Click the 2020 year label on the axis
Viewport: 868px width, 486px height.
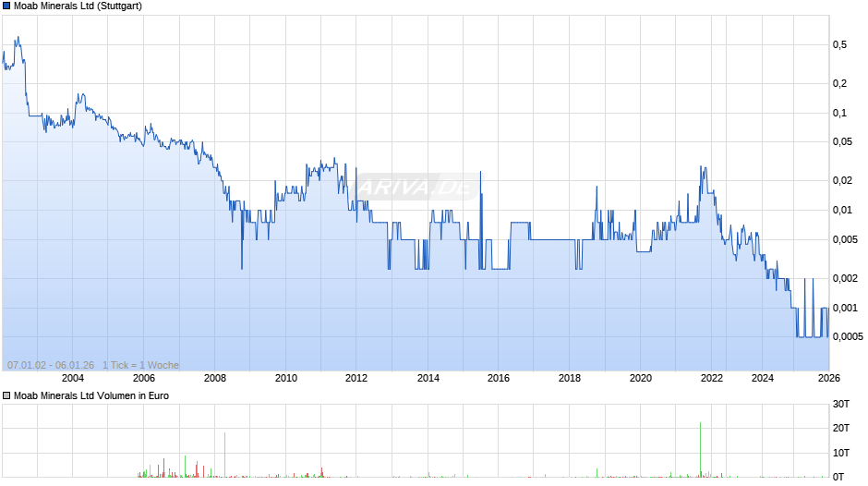(x=641, y=378)
